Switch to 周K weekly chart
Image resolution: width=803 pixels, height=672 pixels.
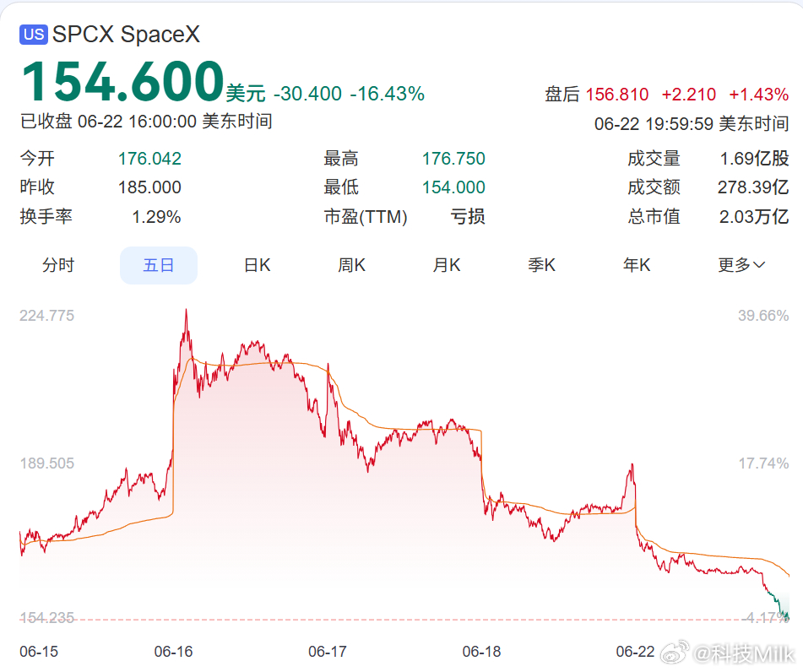[352, 265]
